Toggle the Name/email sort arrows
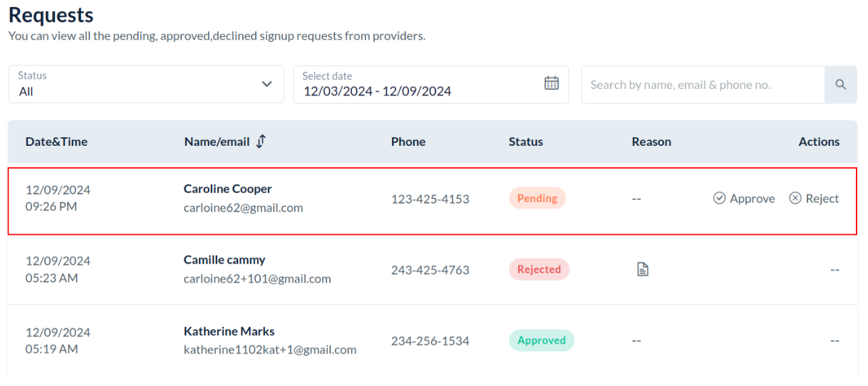 pos(261,141)
